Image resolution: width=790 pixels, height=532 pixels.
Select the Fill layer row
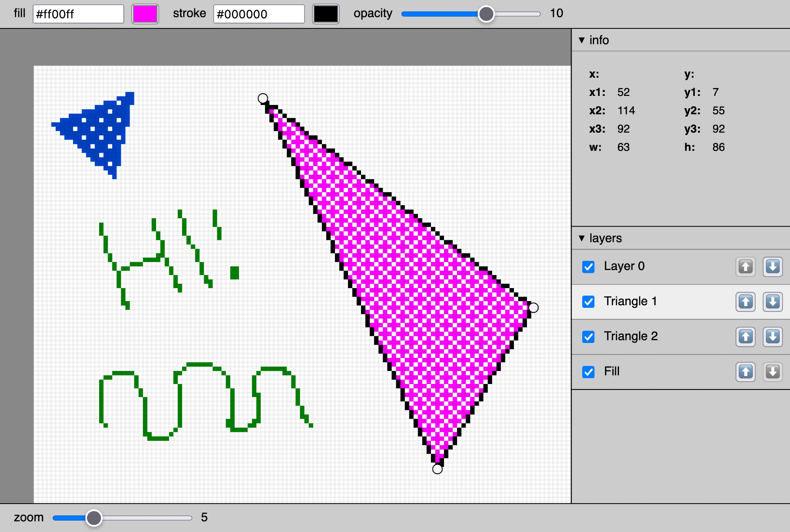tap(671, 372)
